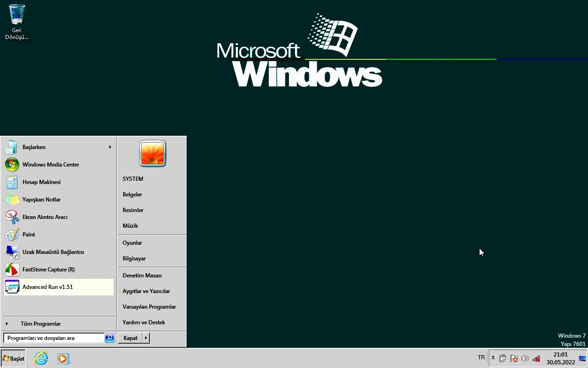Expand the Başlarken submenu arrow
The image size is (588, 368).
tap(110, 147)
